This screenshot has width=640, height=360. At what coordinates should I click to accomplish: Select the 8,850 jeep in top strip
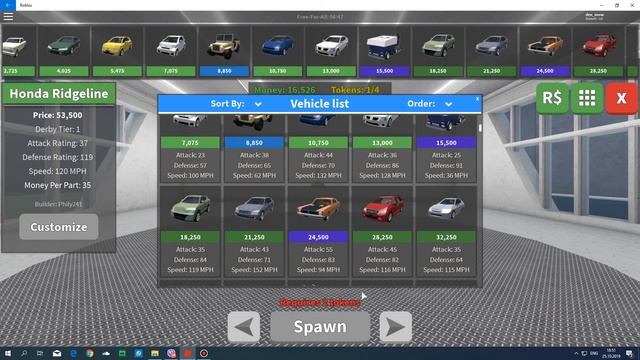(x=224, y=51)
